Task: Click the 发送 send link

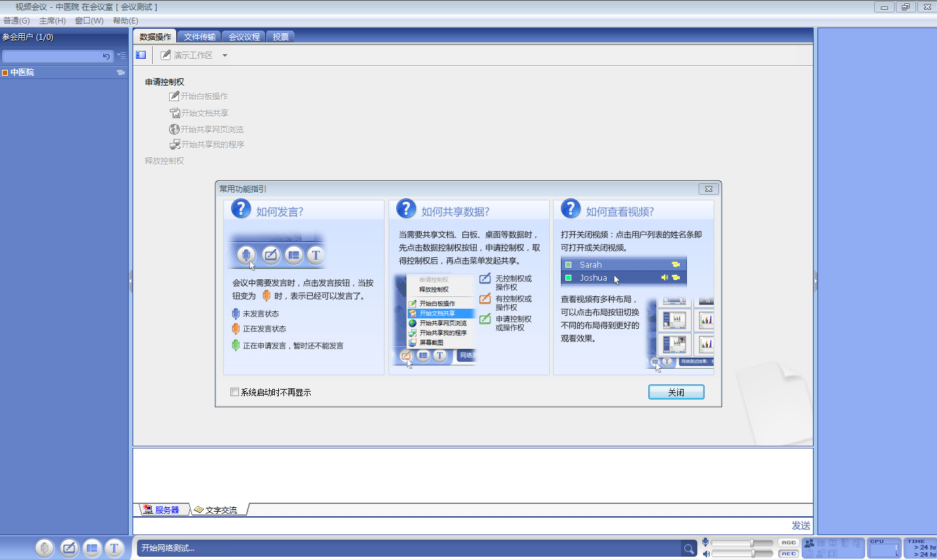Action: coord(801,525)
